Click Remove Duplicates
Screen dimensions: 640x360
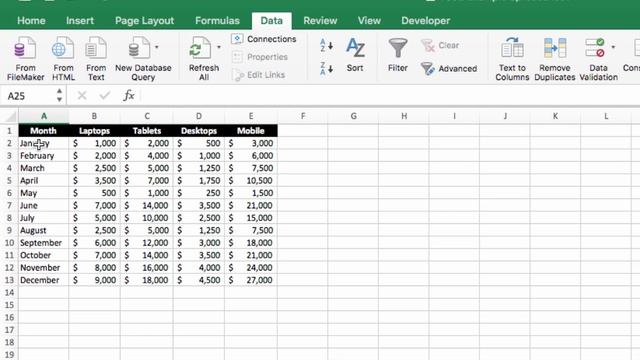pos(555,58)
